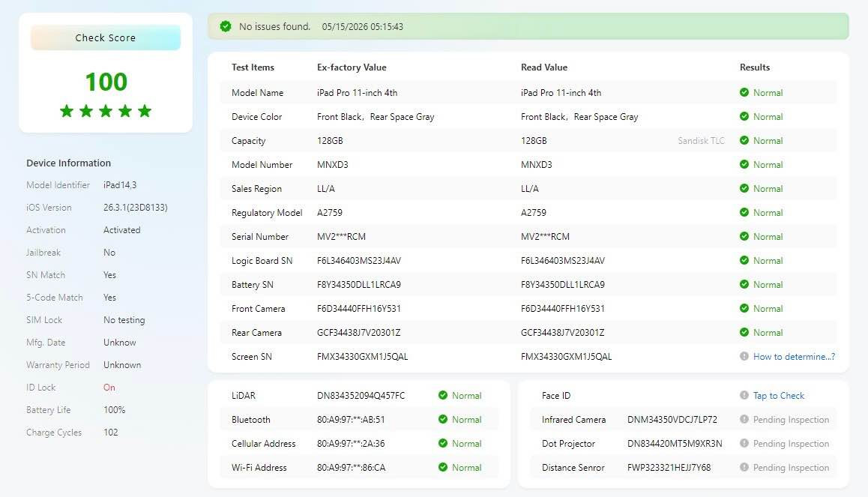Click the SN Match value 'Yes'
Screen dimensions: 868x497
coord(109,275)
